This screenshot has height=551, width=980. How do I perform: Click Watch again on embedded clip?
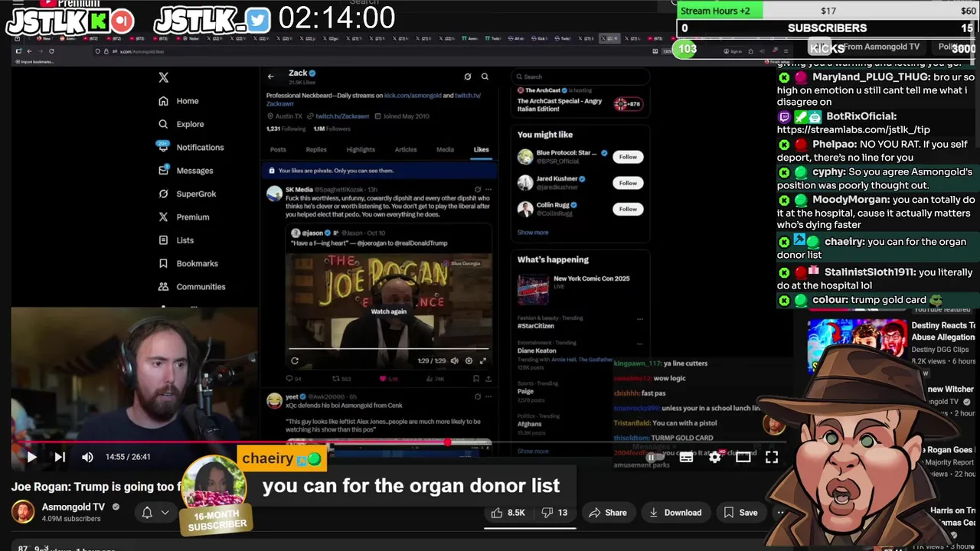[x=389, y=311]
